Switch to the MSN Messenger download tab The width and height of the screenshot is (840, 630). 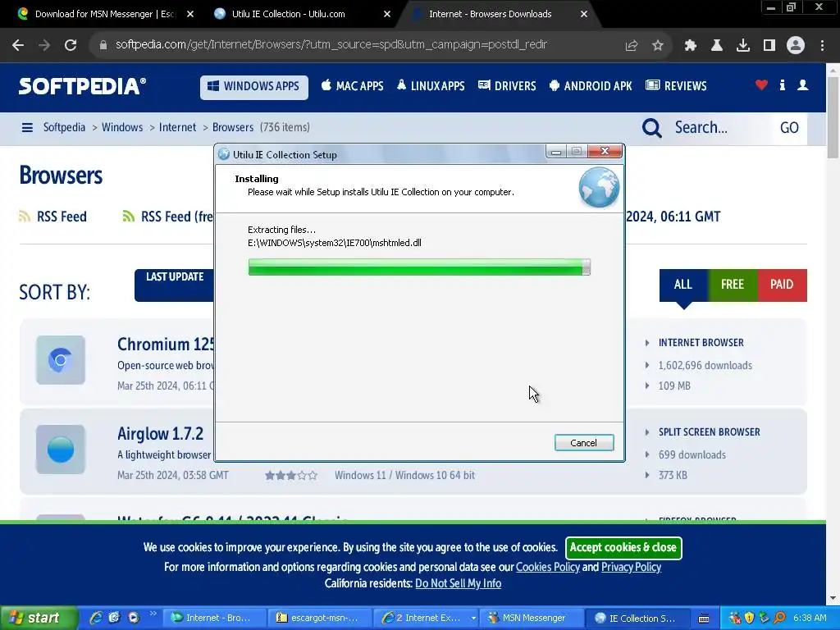coord(104,14)
